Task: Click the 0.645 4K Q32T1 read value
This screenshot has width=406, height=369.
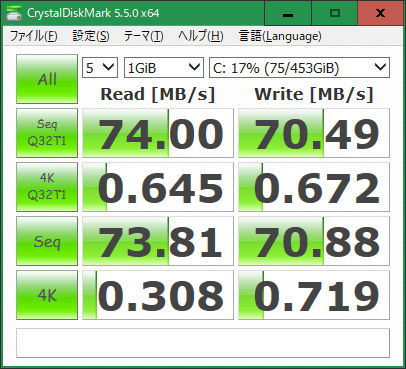Action: click(158, 187)
